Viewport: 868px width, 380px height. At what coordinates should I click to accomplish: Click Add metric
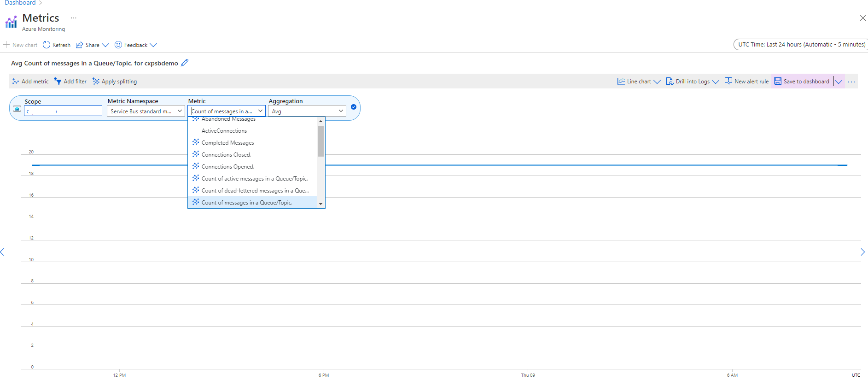coord(30,82)
